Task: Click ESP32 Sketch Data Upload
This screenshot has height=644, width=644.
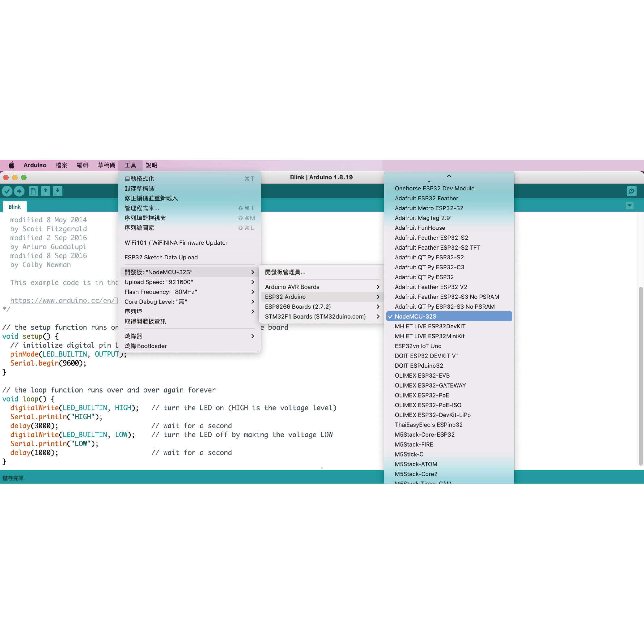Action: click(x=189, y=257)
